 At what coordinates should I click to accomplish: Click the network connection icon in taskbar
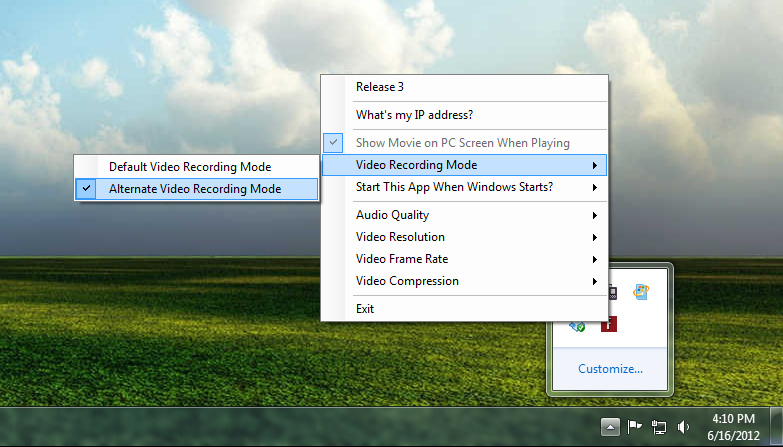click(x=659, y=427)
